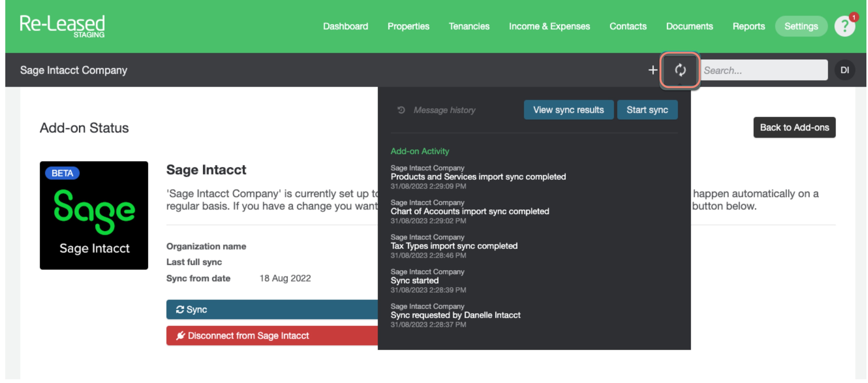
Task: Open the help question mark icon
Action: pyautogui.click(x=844, y=26)
